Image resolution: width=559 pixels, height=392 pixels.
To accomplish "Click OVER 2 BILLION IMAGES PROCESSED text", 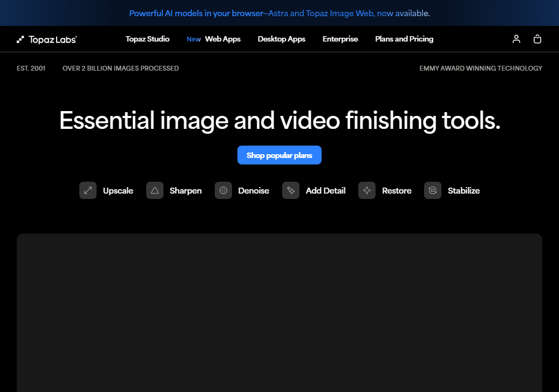I will [x=120, y=68].
